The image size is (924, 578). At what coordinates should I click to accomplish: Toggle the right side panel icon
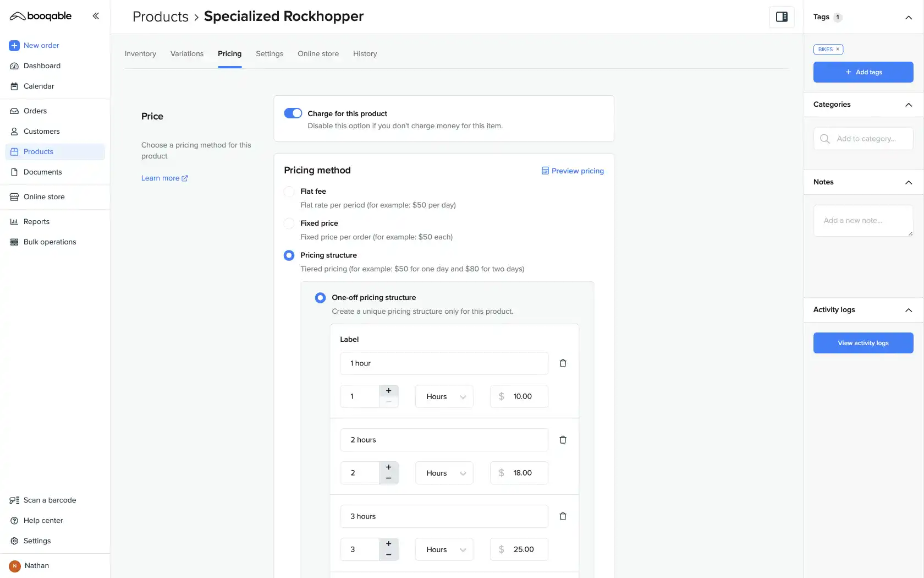click(x=782, y=17)
